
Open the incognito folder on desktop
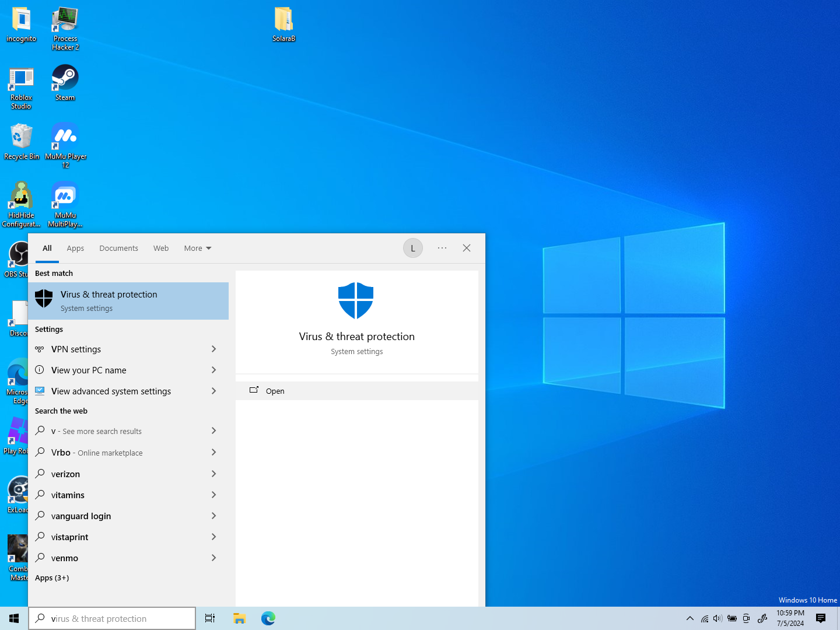point(21,24)
